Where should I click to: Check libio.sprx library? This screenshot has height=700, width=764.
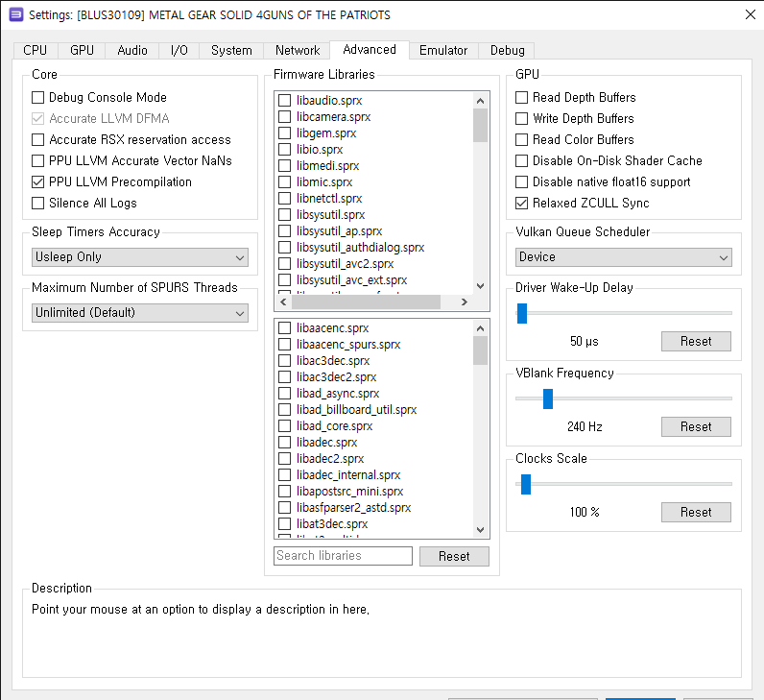(284, 150)
